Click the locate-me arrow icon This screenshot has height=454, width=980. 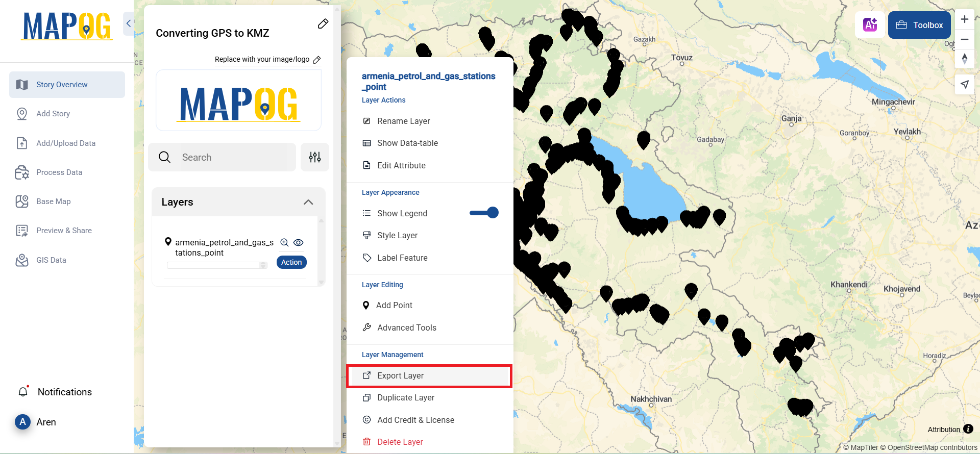965,84
